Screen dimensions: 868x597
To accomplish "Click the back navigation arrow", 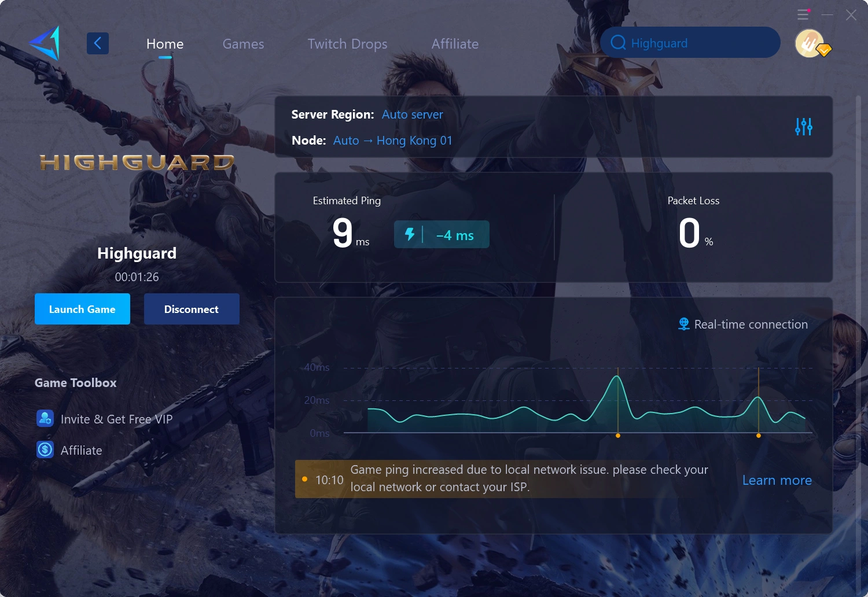I will coord(97,43).
